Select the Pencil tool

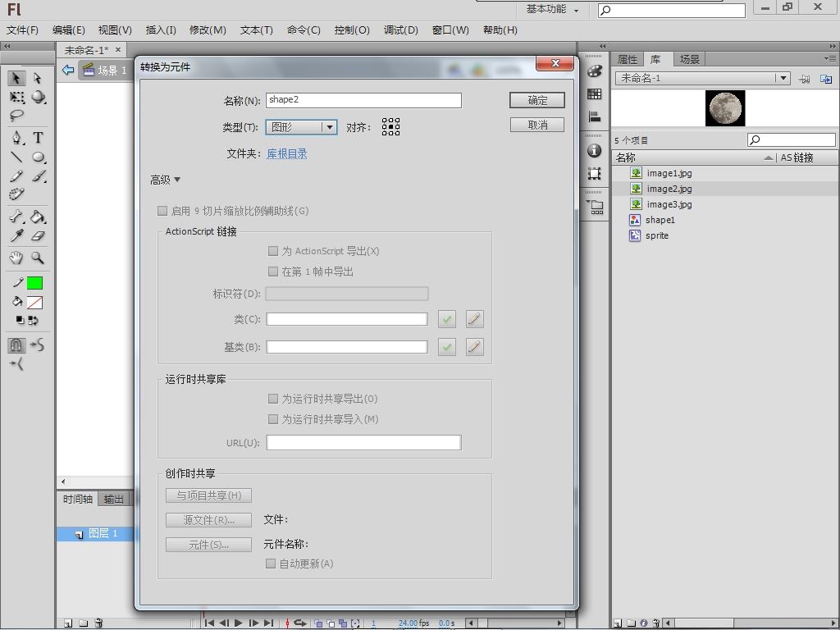pyautogui.click(x=16, y=176)
